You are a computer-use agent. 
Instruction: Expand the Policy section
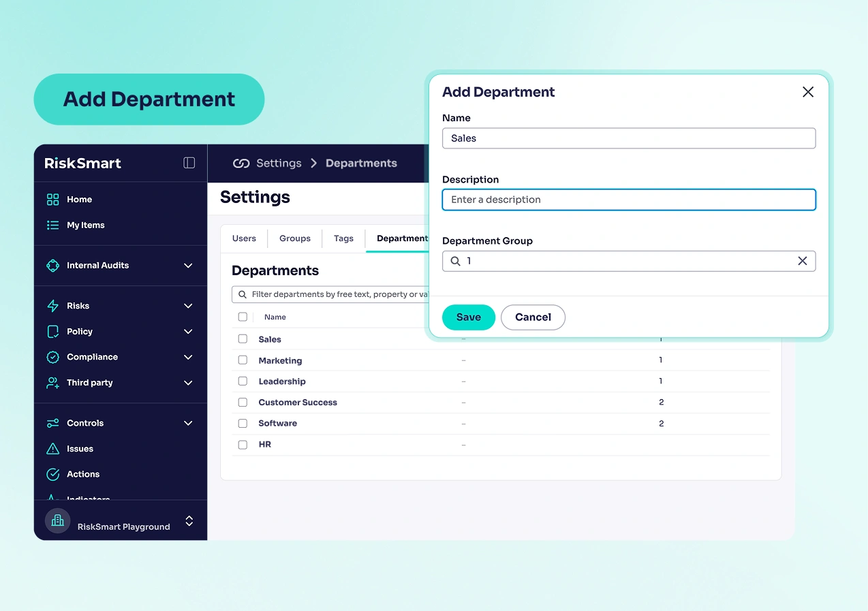(188, 331)
